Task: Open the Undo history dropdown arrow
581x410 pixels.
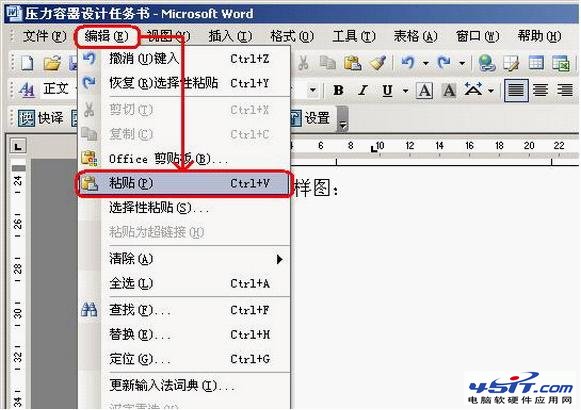Action: (426, 63)
